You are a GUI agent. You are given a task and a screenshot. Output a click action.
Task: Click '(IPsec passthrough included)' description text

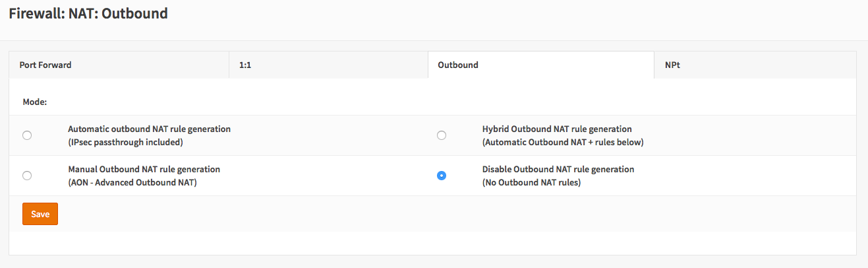(x=125, y=142)
